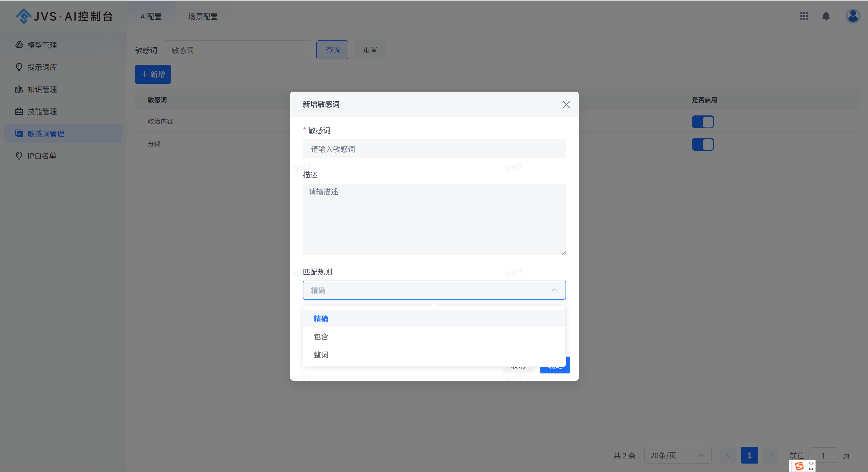The width and height of the screenshot is (868, 472).
Task: Click the app grid icon in header
Action: click(804, 16)
